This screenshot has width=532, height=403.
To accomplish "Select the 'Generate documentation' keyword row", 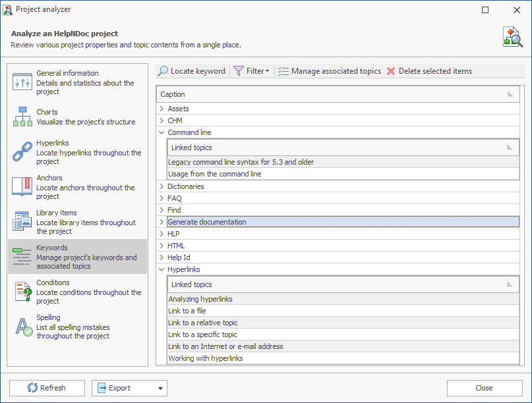I will 343,222.
